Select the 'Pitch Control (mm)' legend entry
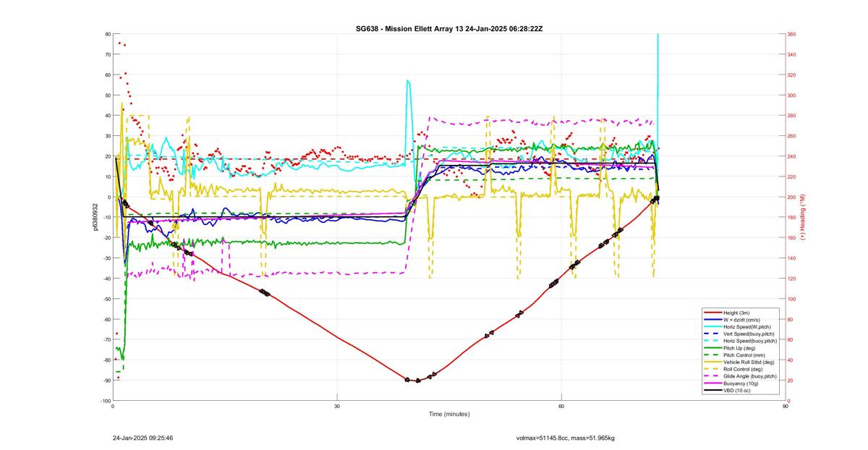The width and height of the screenshot is (868, 450). pyautogui.click(x=733, y=355)
